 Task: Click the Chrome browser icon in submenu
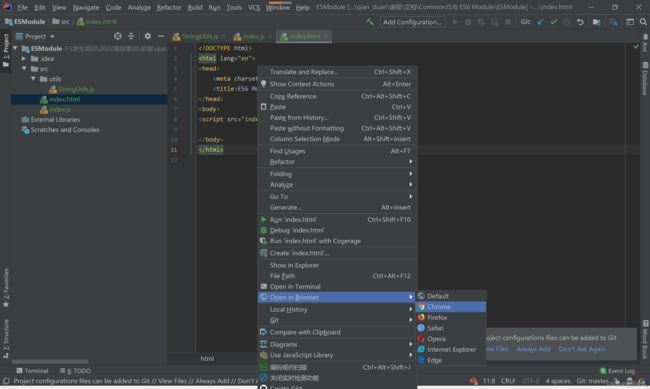click(421, 307)
